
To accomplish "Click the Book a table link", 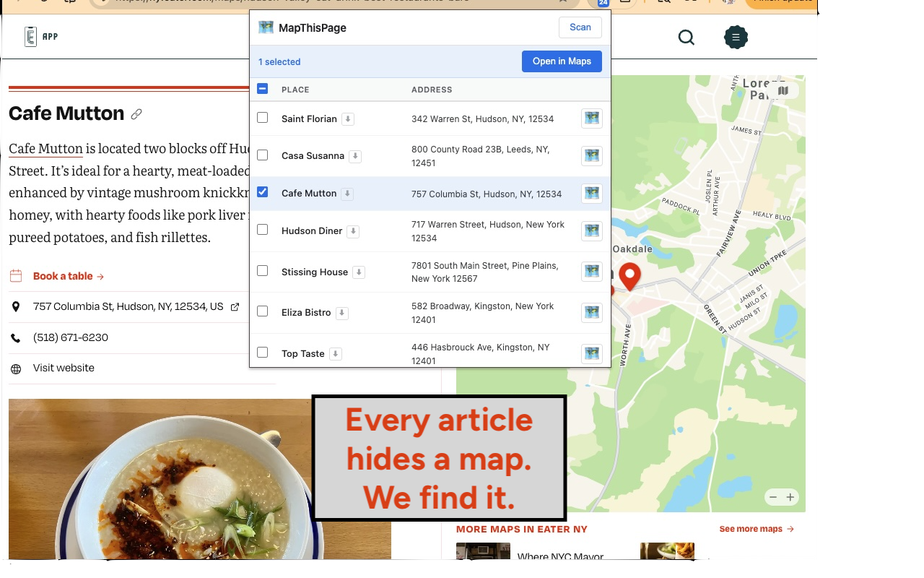I will tap(69, 276).
